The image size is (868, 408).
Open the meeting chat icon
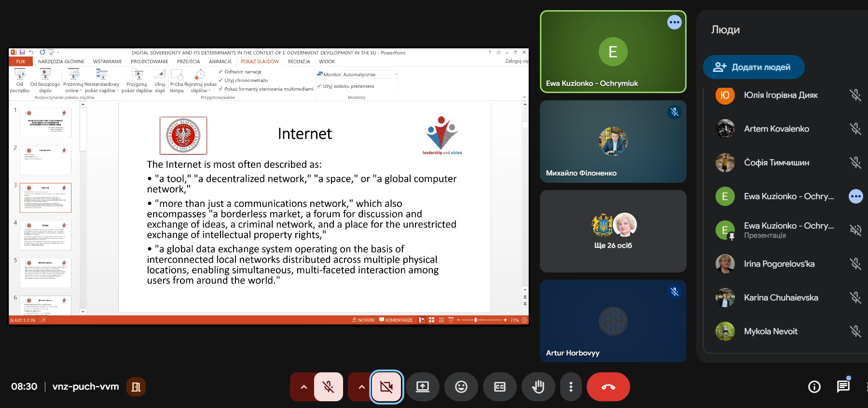tap(843, 386)
